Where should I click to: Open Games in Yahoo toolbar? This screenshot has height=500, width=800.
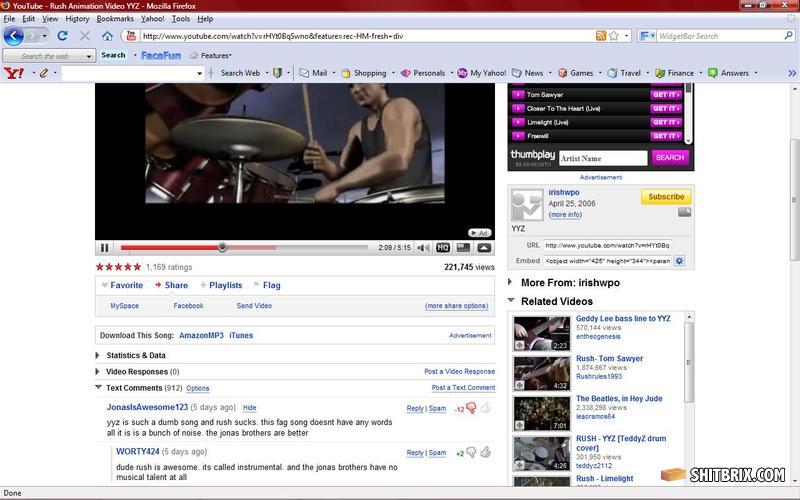pyautogui.click(x=576, y=73)
